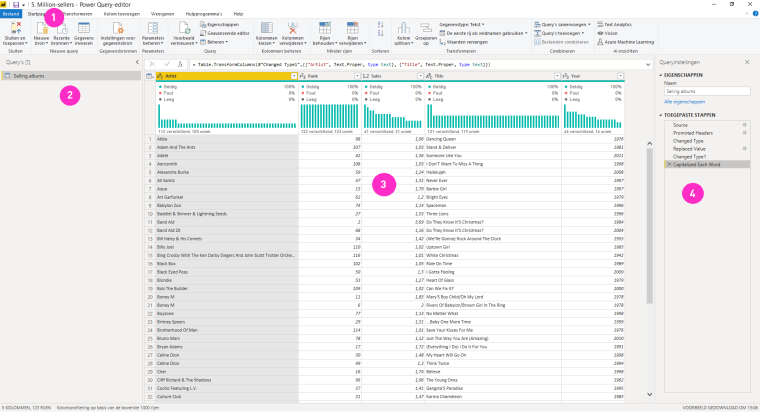
Task: Select Selling albums query
Action: (71, 76)
